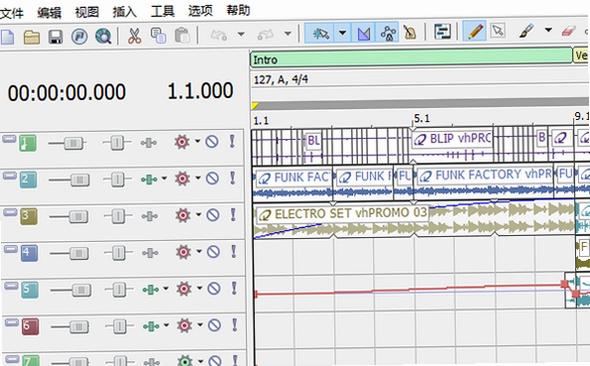Select the Erase tool icon
590x366 pixels.
(x=568, y=30)
